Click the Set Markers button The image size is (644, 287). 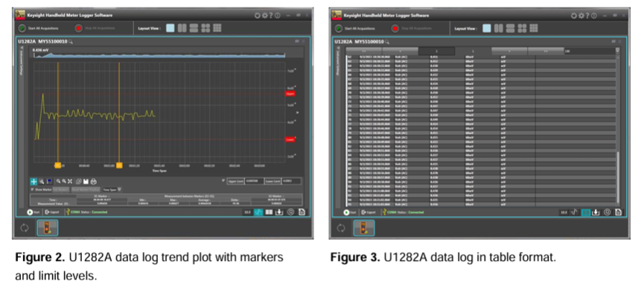(61, 189)
